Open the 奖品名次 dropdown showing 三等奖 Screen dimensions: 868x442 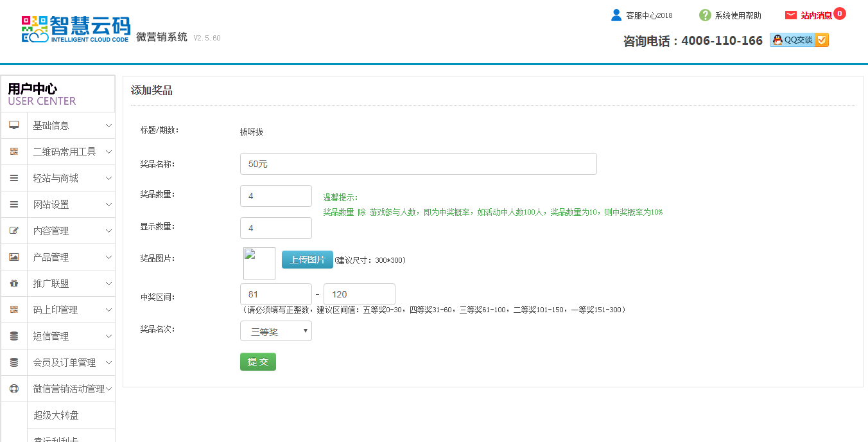pyautogui.click(x=276, y=331)
